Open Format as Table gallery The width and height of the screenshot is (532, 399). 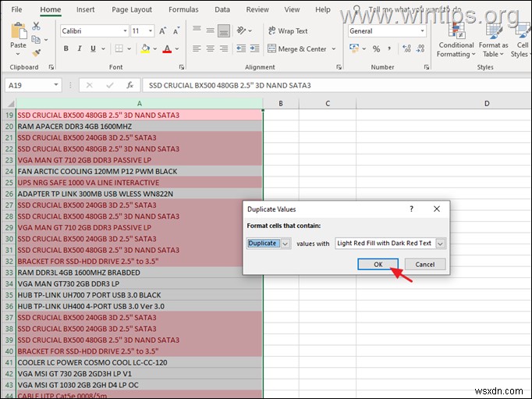point(493,40)
